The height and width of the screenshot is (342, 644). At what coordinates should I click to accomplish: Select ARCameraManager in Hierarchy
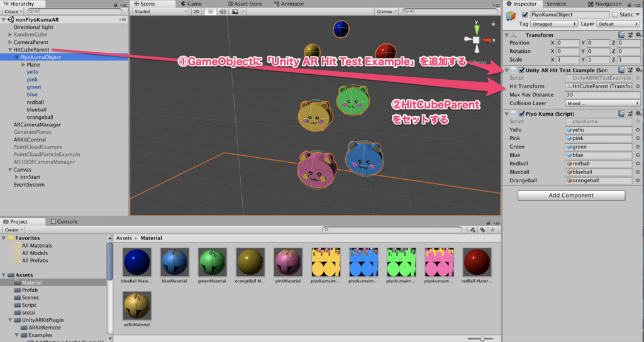(x=37, y=125)
